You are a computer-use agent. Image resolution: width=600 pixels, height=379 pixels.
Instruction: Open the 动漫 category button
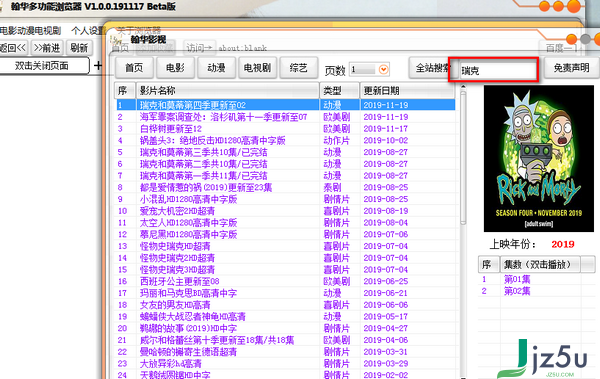pyautogui.click(x=216, y=68)
